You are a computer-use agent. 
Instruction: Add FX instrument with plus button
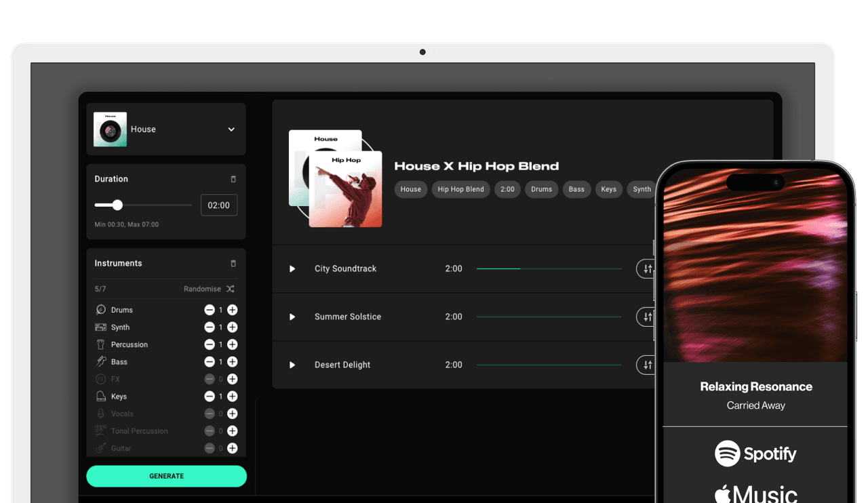(232, 380)
